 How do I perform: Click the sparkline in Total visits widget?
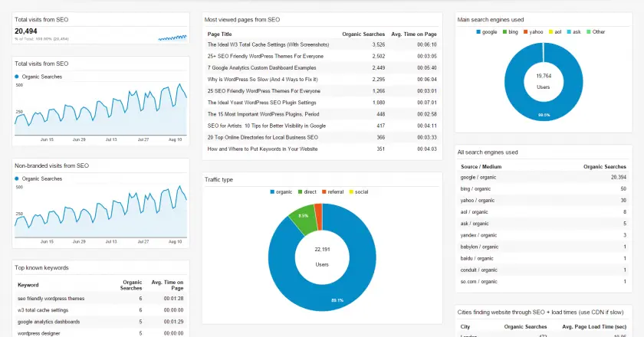click(172, 38)
